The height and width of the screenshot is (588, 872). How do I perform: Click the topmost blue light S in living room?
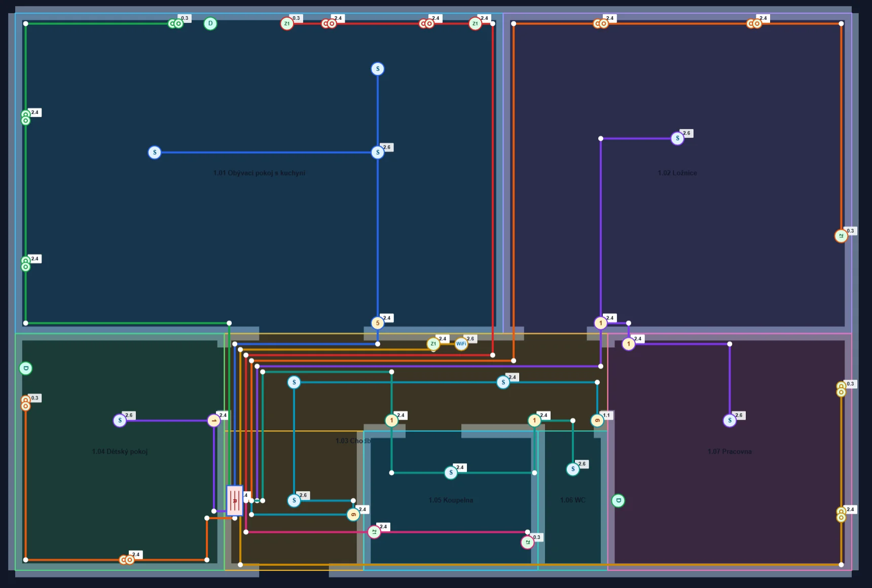click(x=378, y=69)
